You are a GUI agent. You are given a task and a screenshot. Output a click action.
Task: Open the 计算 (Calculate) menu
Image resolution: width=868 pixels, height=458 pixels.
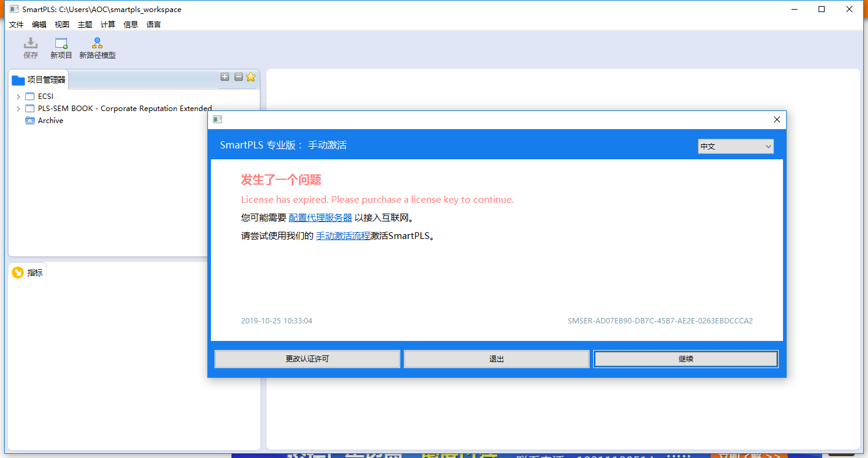[x=108, y=25]
